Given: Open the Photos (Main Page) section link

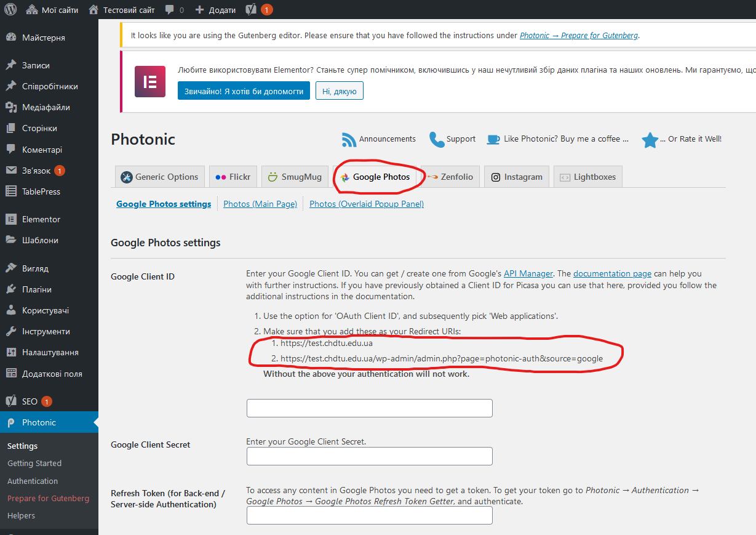Looking at the screenshot, I should (260, 204).
